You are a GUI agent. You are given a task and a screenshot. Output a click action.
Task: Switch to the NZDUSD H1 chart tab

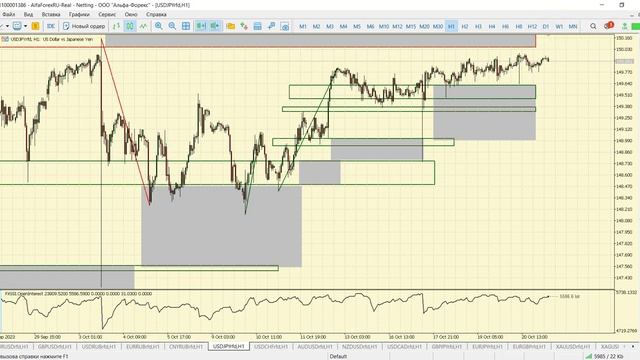[359, 347]
